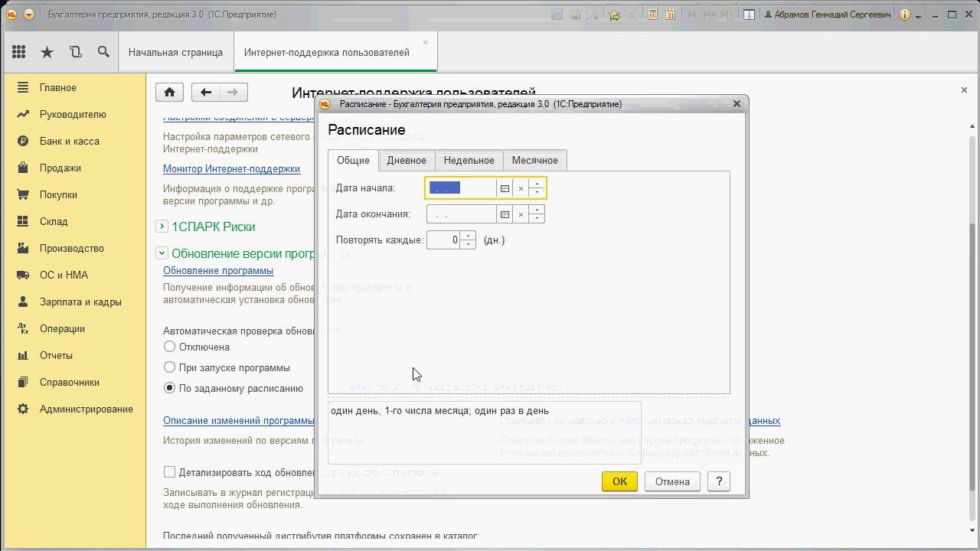Switch to the Начальная страница tab
The image size is (980, 551).
coord(175,52)
